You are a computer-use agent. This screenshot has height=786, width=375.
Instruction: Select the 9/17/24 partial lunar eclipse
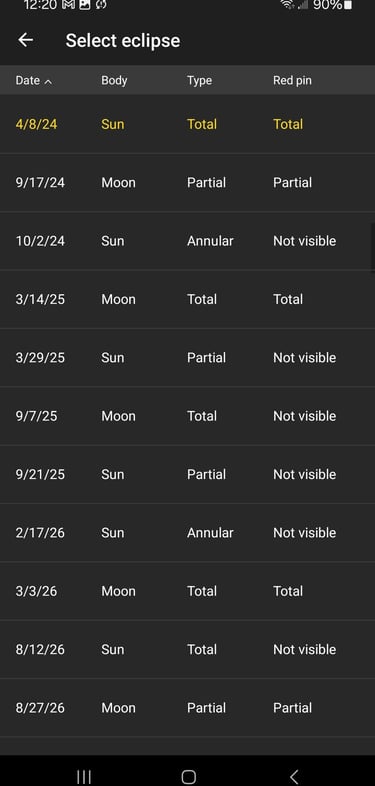coord(188,182)
